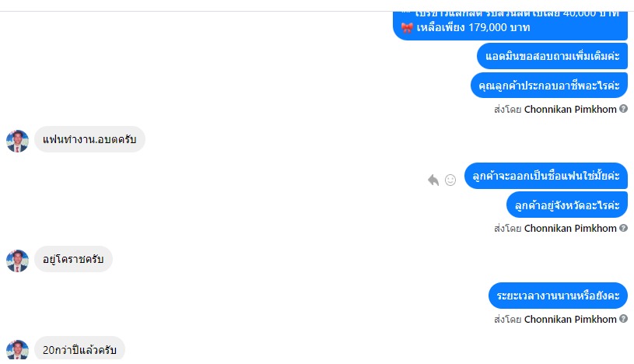This screenshot has height=364, width=634.
Task: Select the ลูกค้าอยู่จังหวัดอะไรค่ะ message bubble
Action: pos(567,205)
